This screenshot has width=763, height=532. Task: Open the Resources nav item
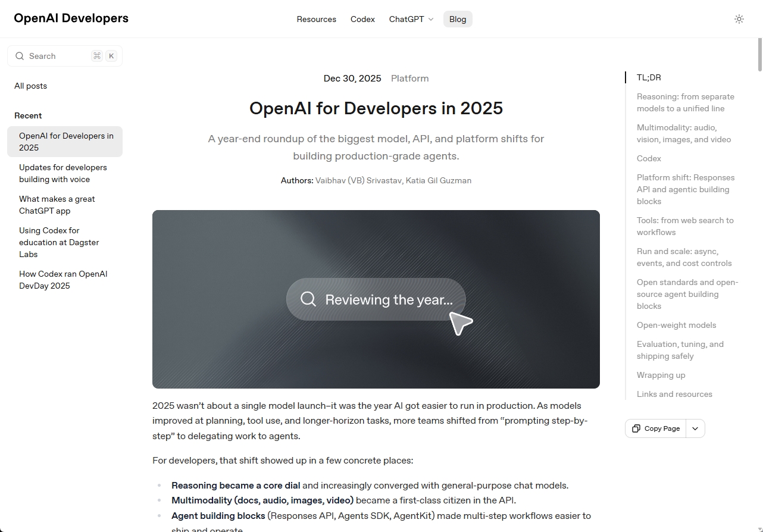tap(317, 19)
